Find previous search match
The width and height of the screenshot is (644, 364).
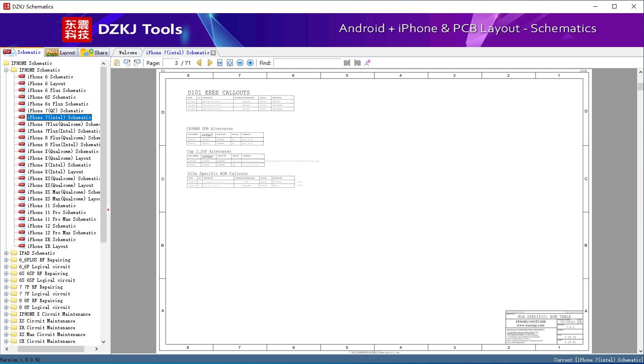[347, 63]
